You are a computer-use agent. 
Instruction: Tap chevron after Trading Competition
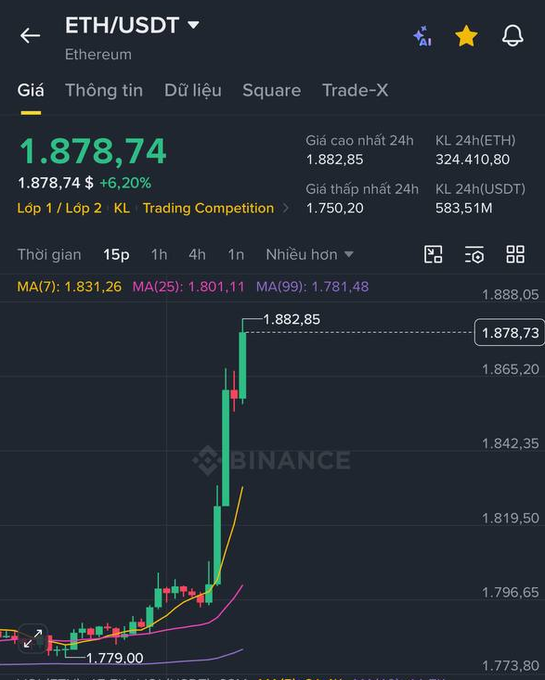(285, 208)
